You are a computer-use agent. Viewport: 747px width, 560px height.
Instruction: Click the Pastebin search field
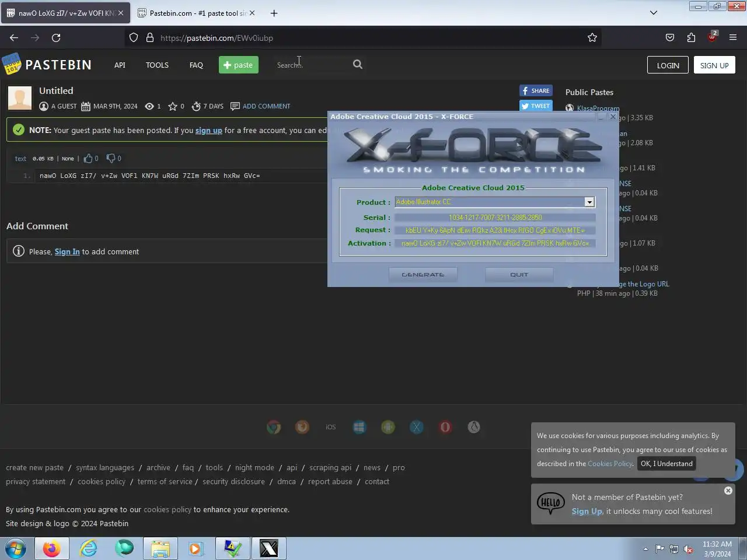pyautogui.click(x=312, y=65)
